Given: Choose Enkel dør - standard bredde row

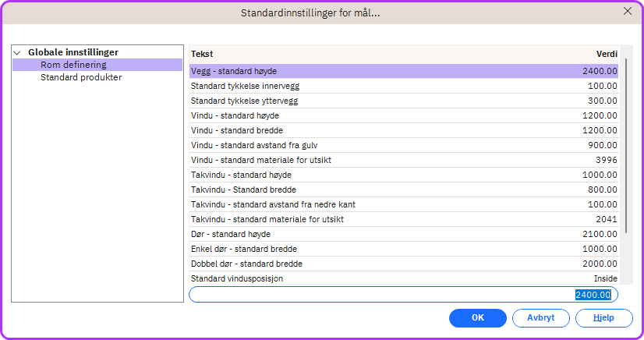Looking at the screenshot, I should pyautogui.click(x=404, y=249).
